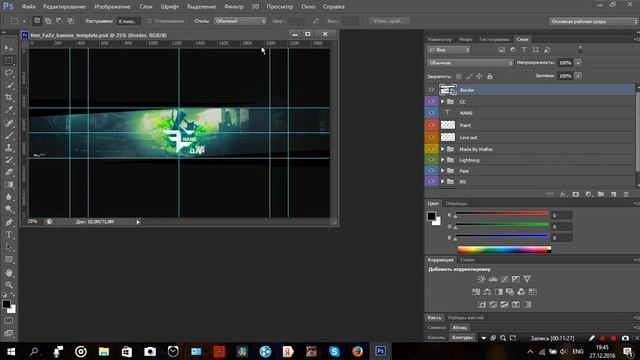The height and width of the screenshot is (360, 640).
Task: Select the Gradient tool
Action: coord(9,184)
